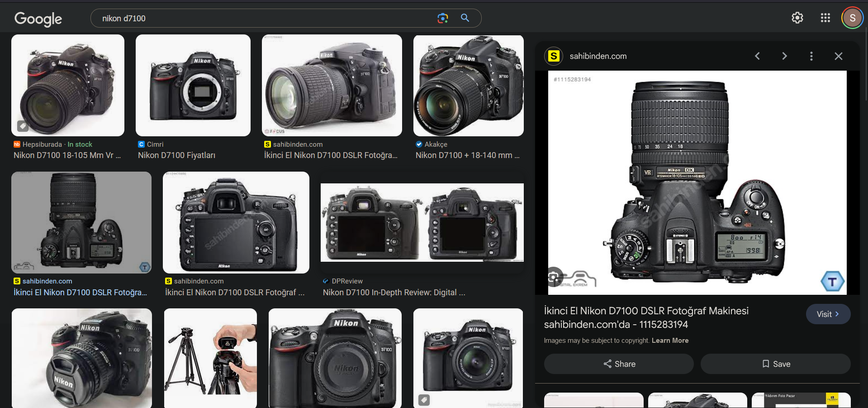The height and width of the screenshot is (408, 868).
Task: Click the Visit button
Action: (828, 314)
